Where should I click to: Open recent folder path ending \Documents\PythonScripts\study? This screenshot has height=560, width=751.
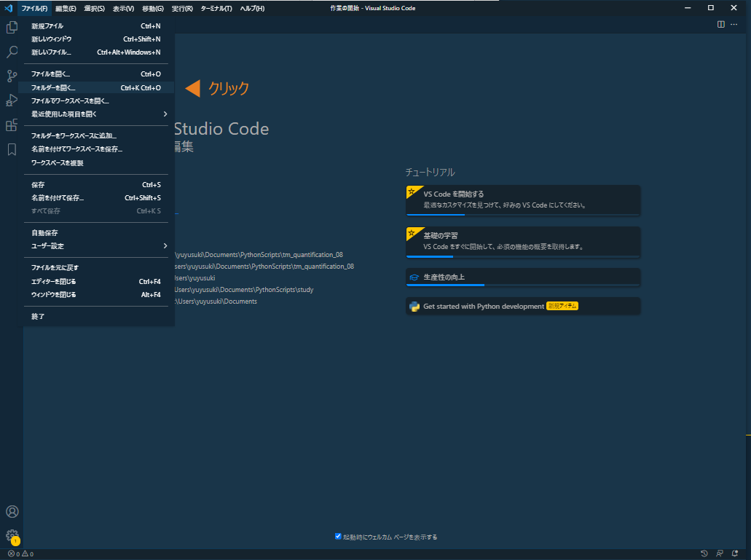point(244,290)
